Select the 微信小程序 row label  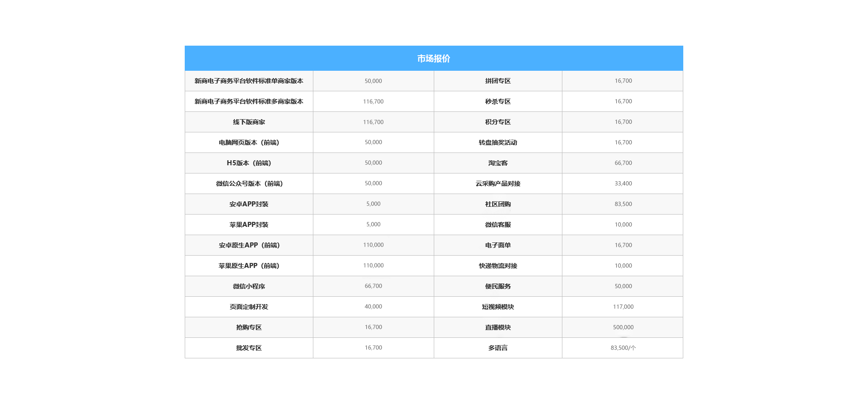click(249, 286)
